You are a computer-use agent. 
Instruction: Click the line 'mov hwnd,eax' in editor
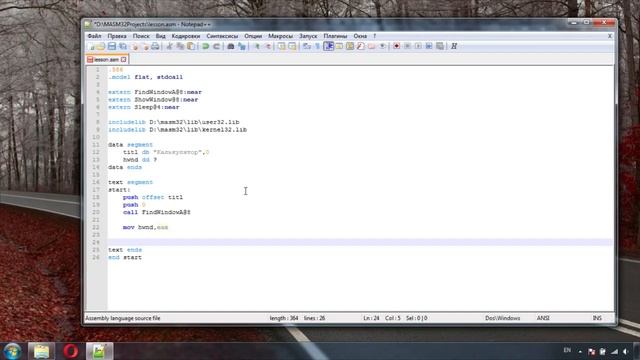[x=145, y=227]
